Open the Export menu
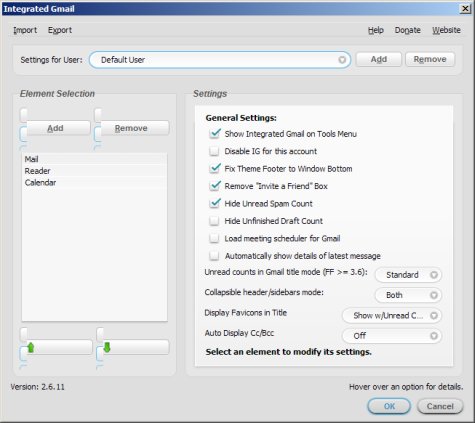475x423 pixels. click(60, 30)
